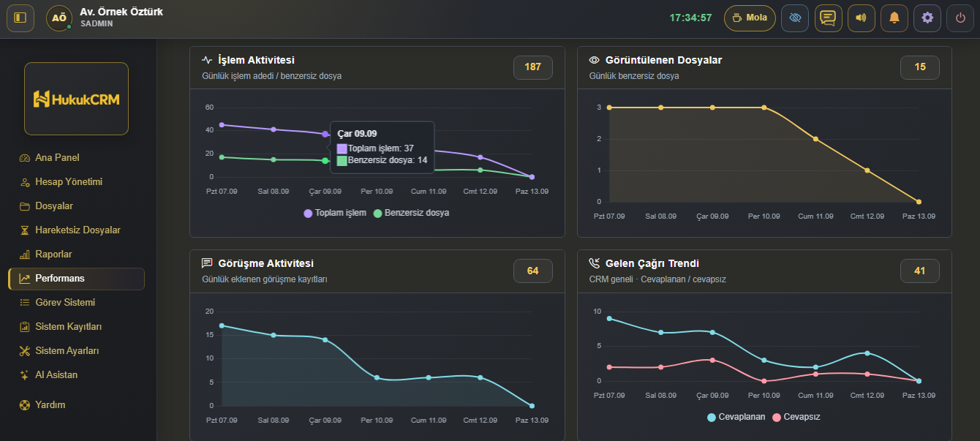Image resolution: width=980 pixels, height=441 pixels.
Task: Open Hesap Yönetimi menu item
Action: 76,182
